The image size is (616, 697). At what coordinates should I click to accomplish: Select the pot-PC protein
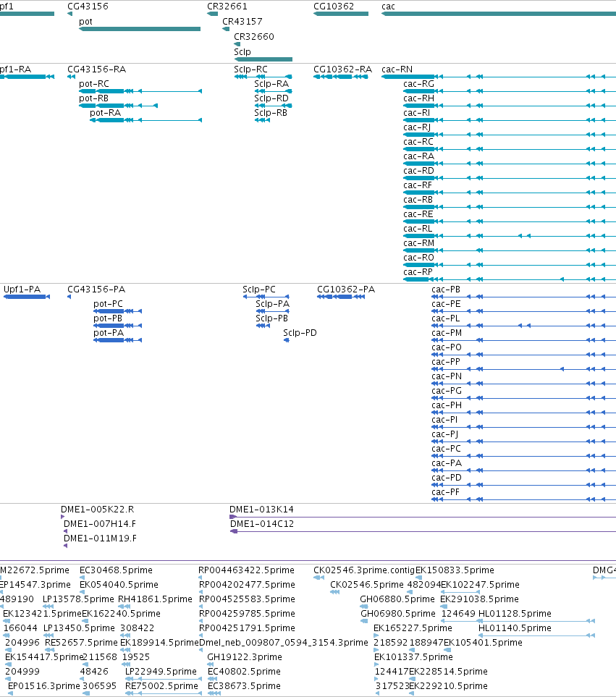click(118, 311)
